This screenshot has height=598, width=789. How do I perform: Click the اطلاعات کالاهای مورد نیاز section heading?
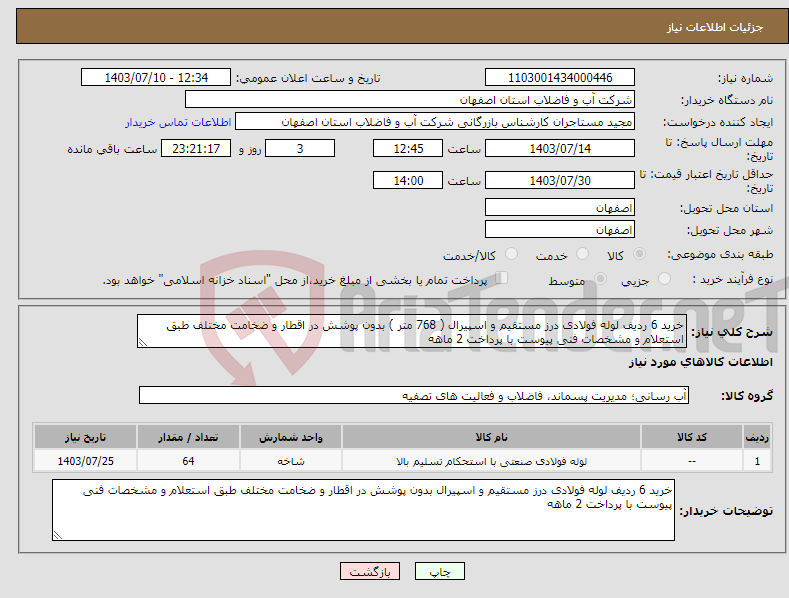[700, 362]
